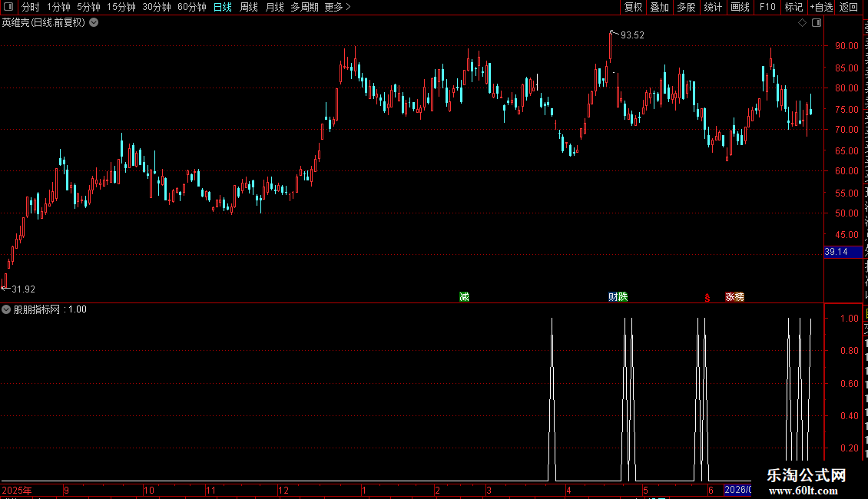Click month 3 on the time axis
This screenshot has width=868, height=499.
pos(489,490)
